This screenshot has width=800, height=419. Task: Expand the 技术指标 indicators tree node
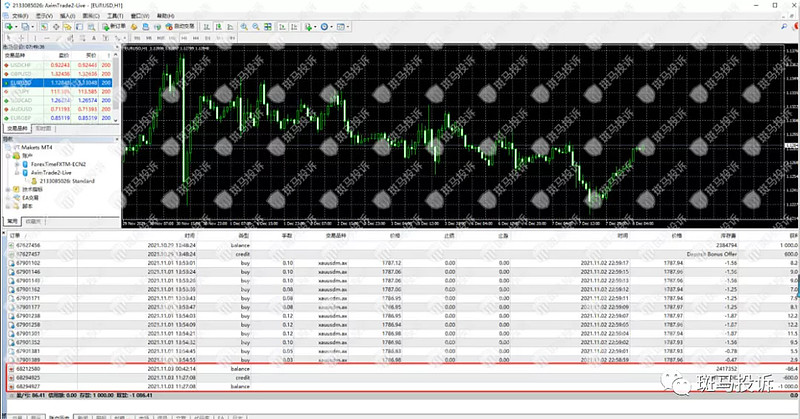pos(8,189)
